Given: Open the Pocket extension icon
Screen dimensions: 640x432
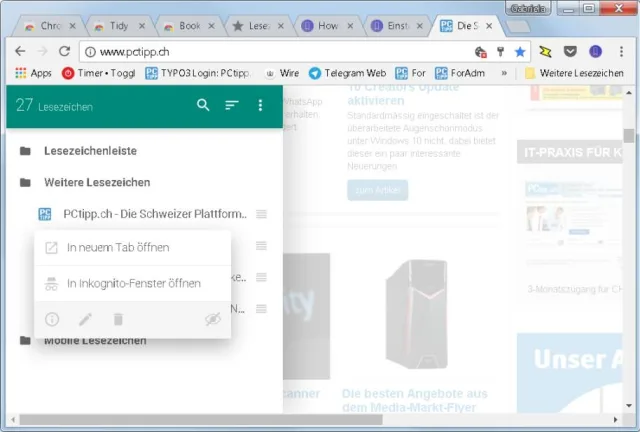Looking at the screenshot, I should click(x=570, y=51).
